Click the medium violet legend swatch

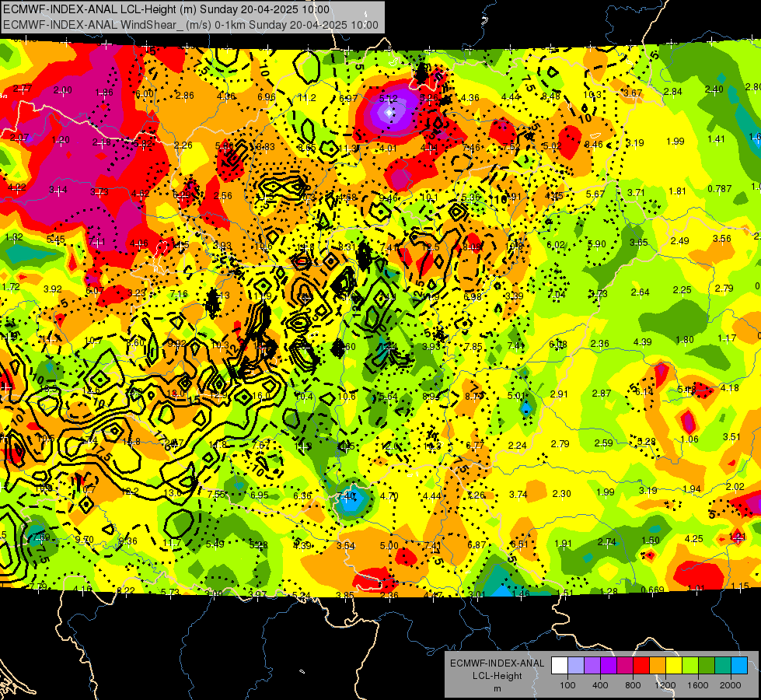point(592,666)
